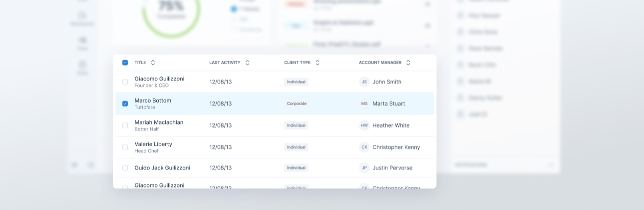Viewport: 644px width, 210px height.
Task: Click the Corporate badge in Marco Bottom's row
Action: click(297, 103)
